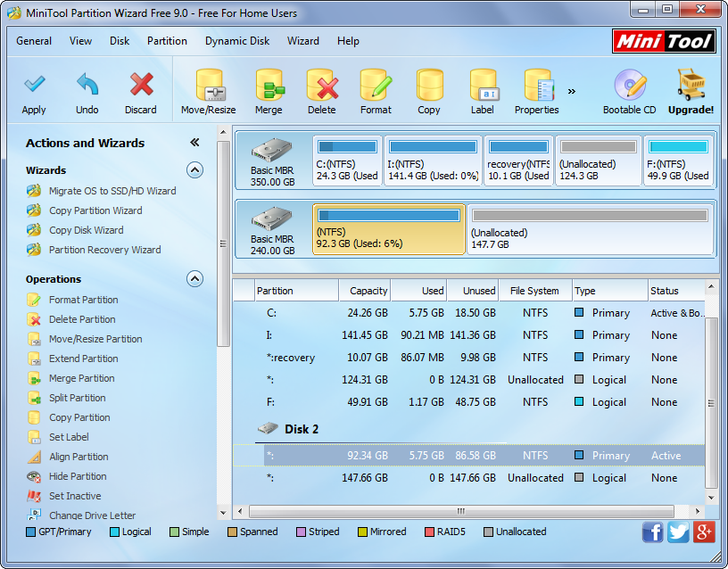This screenshot has height=569, width=728.
Task: Choose the Delete Partition operation
Action: tap(82, 319)
